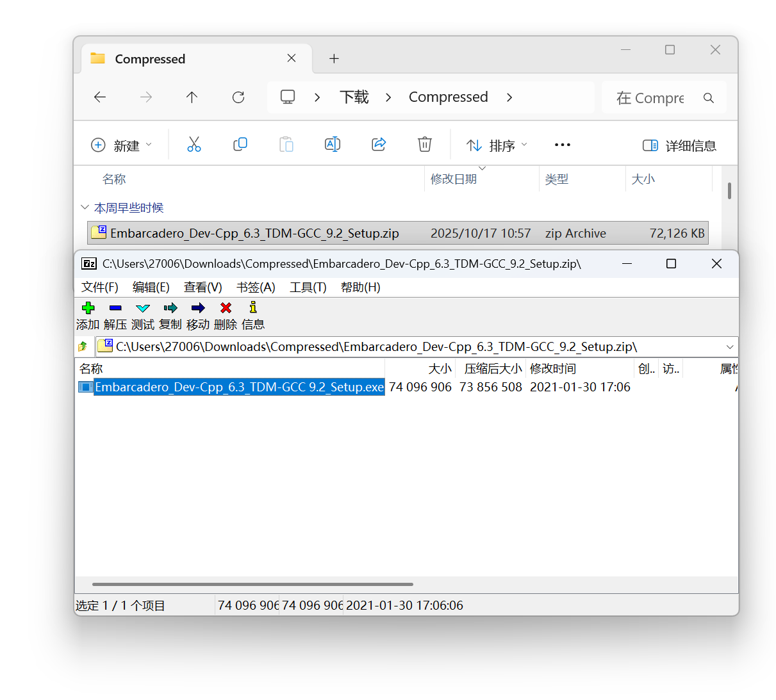The width and height of the screenshot is (776, 700).
Task: Expand chevron after 下载 in breadcrumb
Action: tap(388, 97)
